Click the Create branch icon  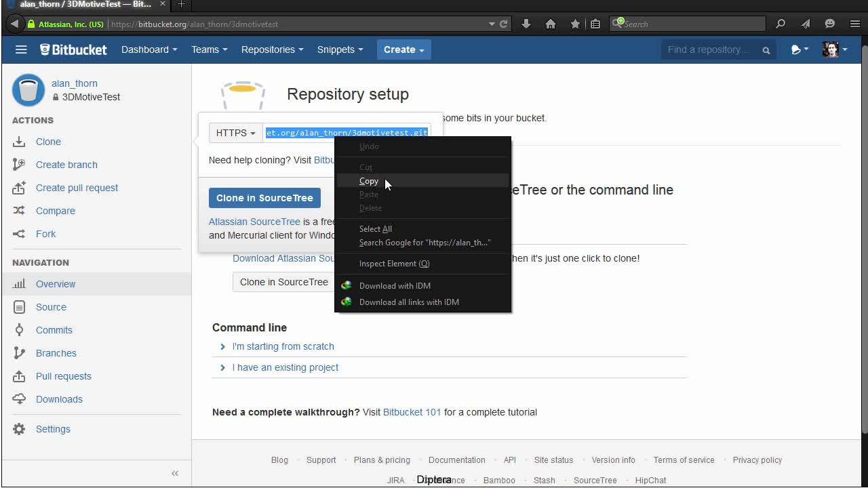[x=19, y=165]
